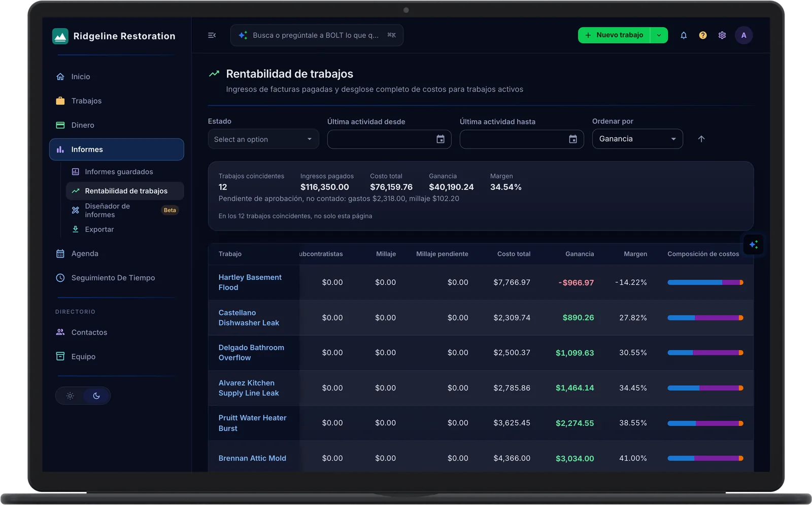
Task: Click cost composition bar for Pruitt Water Heater
Action: tap(705, 423)
